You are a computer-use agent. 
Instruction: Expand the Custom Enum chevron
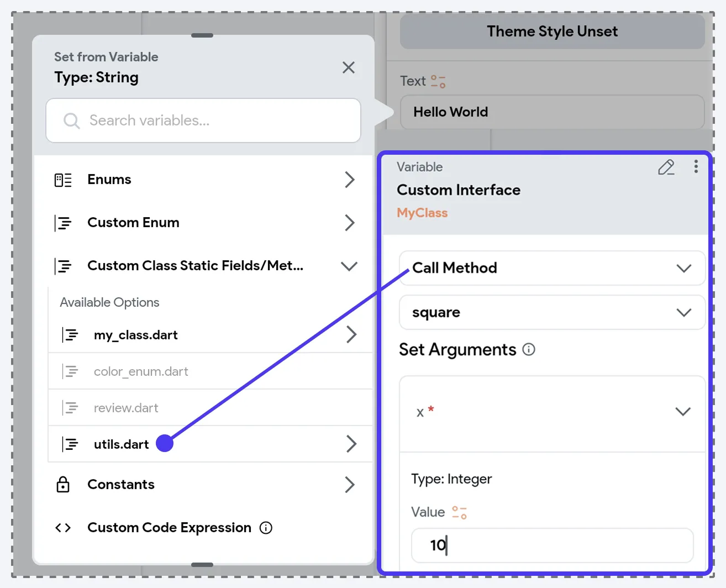pyautogui.click(x=349, y=223)
